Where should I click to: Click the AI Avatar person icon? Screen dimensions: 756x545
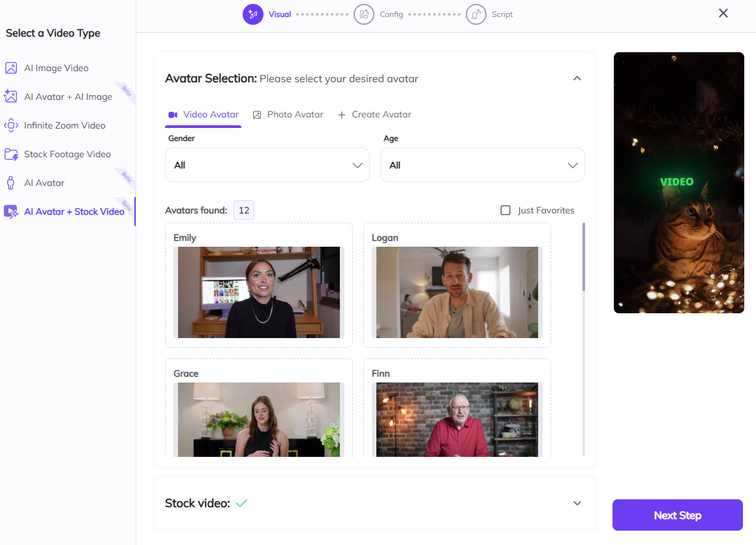[x=10, y=183]
